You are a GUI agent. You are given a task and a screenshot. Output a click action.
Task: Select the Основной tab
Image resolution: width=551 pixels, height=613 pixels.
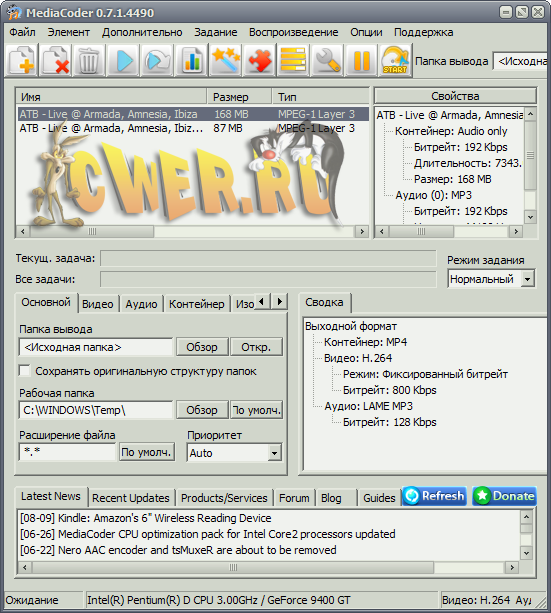point(46,302)
